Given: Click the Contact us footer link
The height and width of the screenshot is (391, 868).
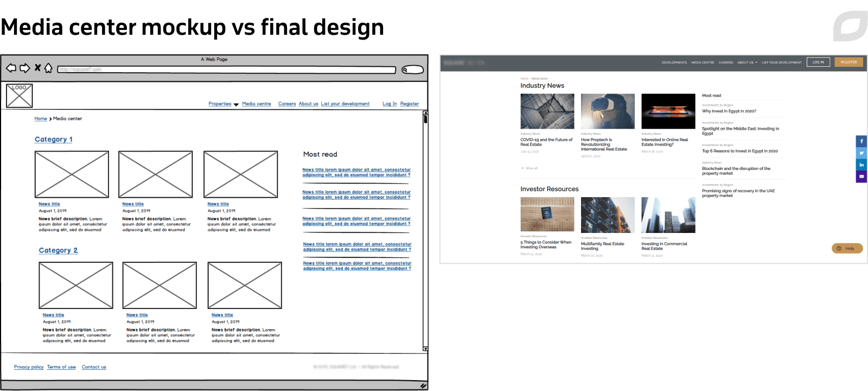Looking at the screenshot, I should (94, 367).
